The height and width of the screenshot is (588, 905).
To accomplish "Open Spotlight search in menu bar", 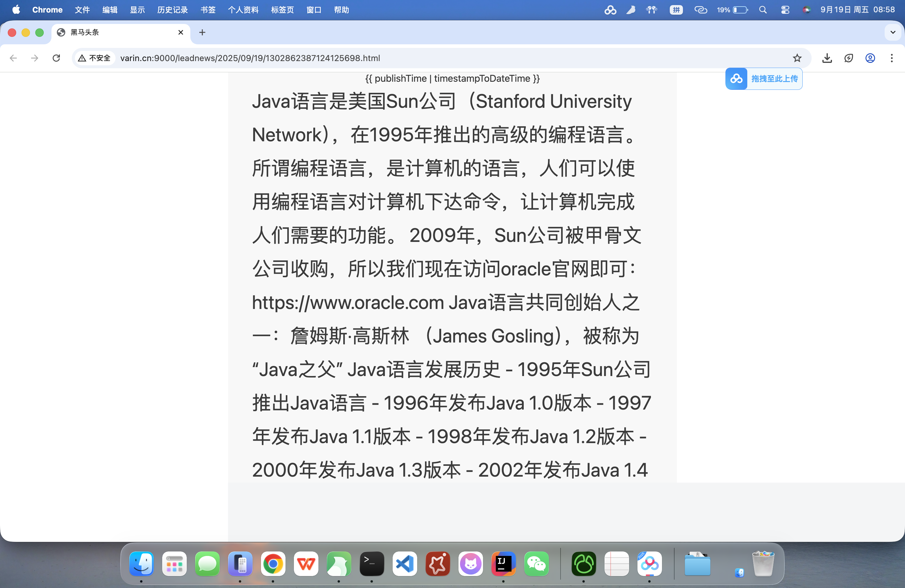I will point(763,10).
